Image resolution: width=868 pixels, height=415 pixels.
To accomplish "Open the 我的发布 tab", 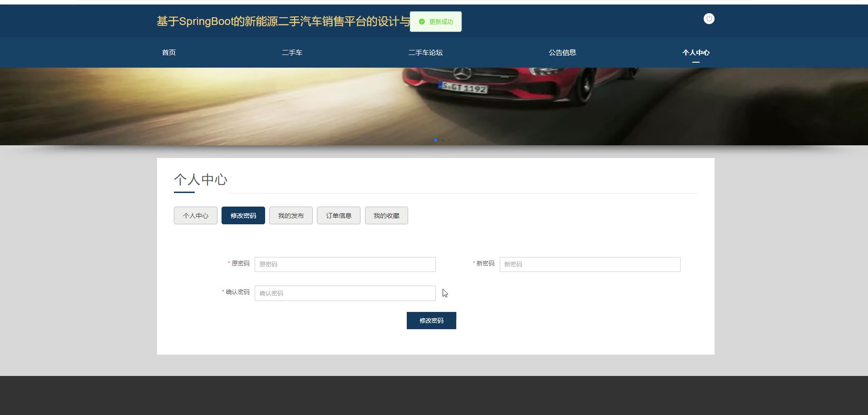I will (x=291, y=216).
